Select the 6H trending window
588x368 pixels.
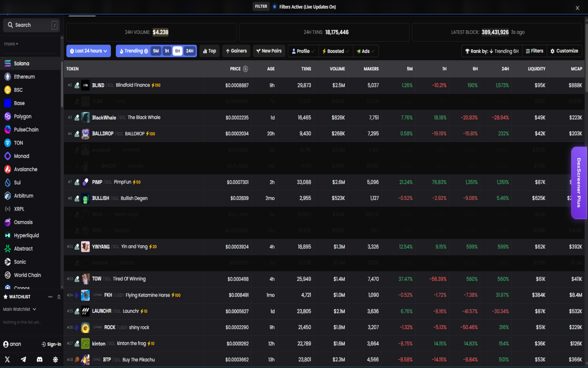coord(177,51)
